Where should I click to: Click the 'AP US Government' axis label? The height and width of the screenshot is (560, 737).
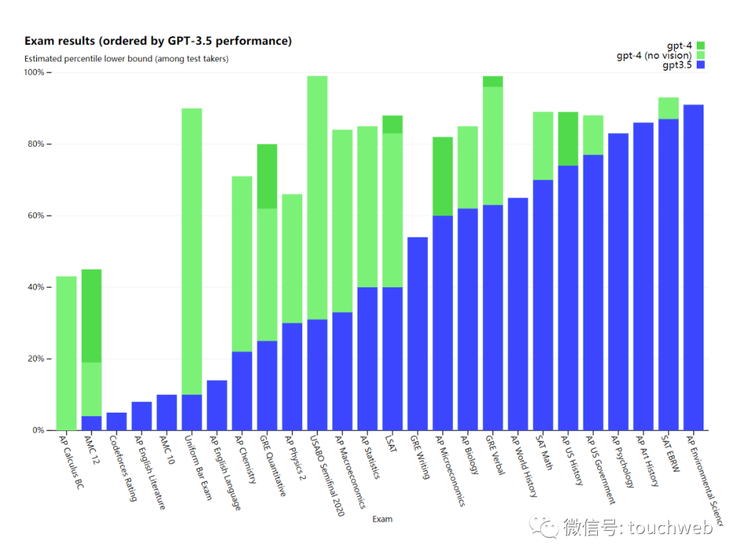pos(601,470)
